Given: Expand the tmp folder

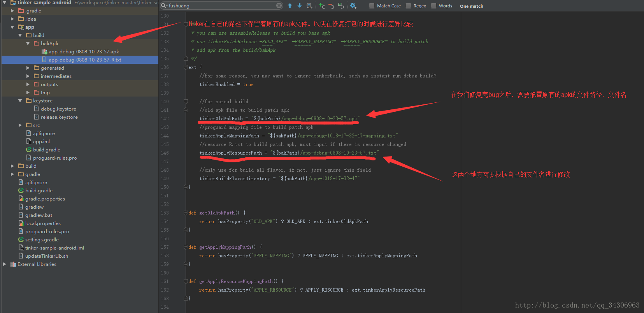Looking at the screenshot, I should pyautogui.click(x=28, y=92).
